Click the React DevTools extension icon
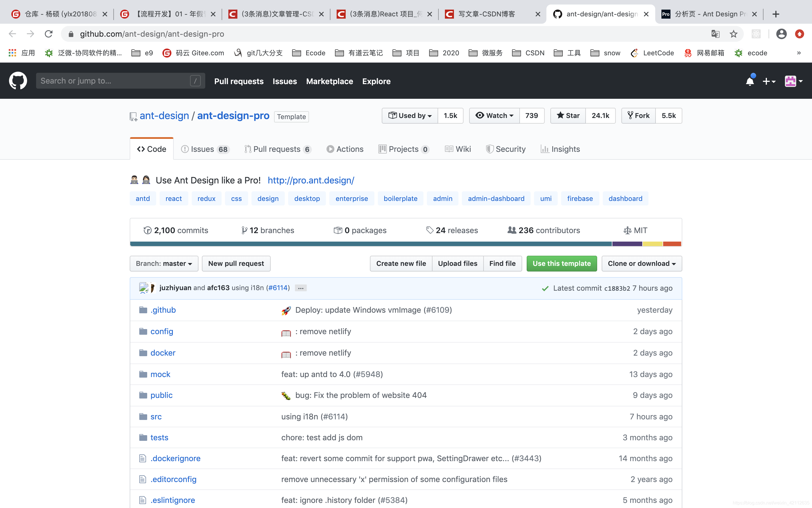This screenshot has width=812, height=508. click(756, 34)
